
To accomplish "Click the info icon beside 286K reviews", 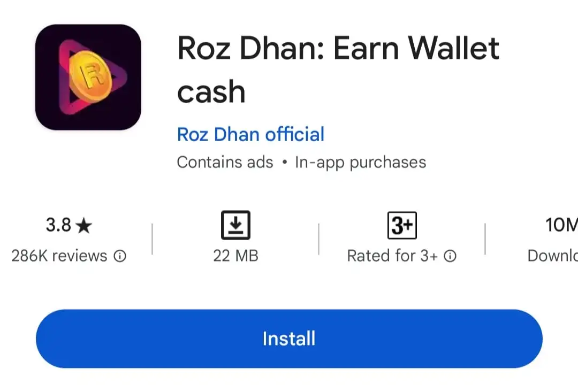I will [x=120, y=256].
